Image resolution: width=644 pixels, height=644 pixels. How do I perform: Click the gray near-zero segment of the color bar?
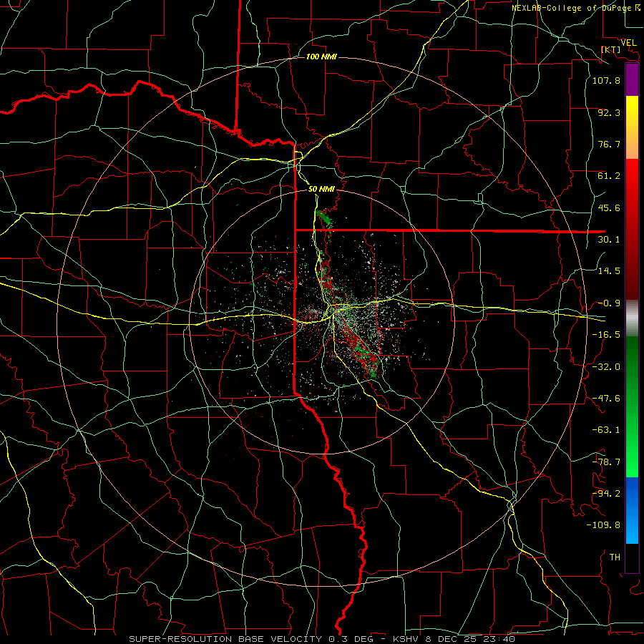[x=632, y=318]
